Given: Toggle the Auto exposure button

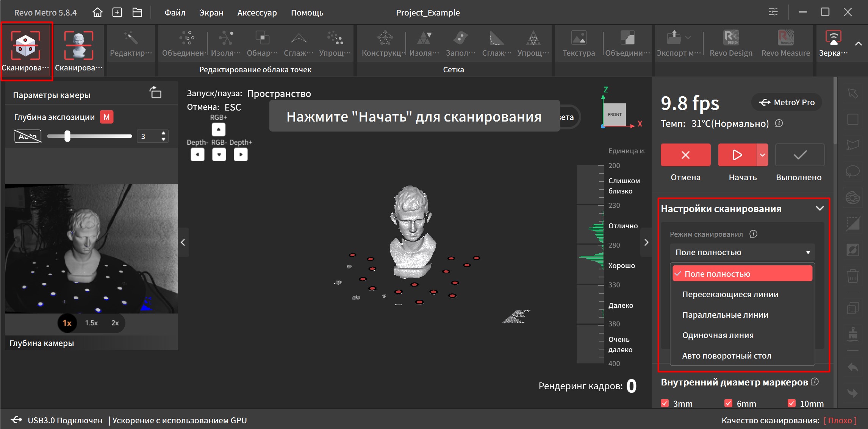Looking at the screenshot, I should [28, 136].
